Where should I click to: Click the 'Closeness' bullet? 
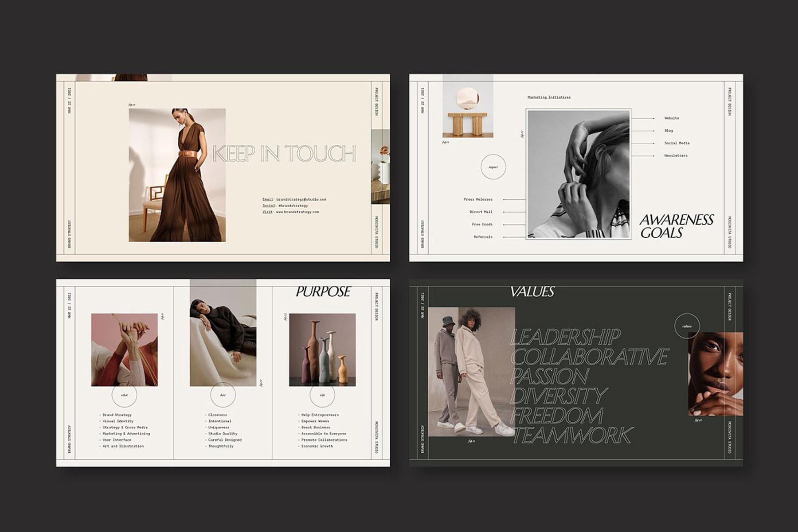coord(216,415)
